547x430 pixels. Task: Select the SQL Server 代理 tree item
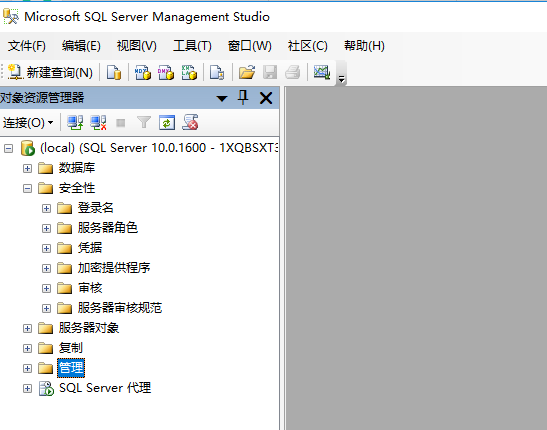[105, 388]
